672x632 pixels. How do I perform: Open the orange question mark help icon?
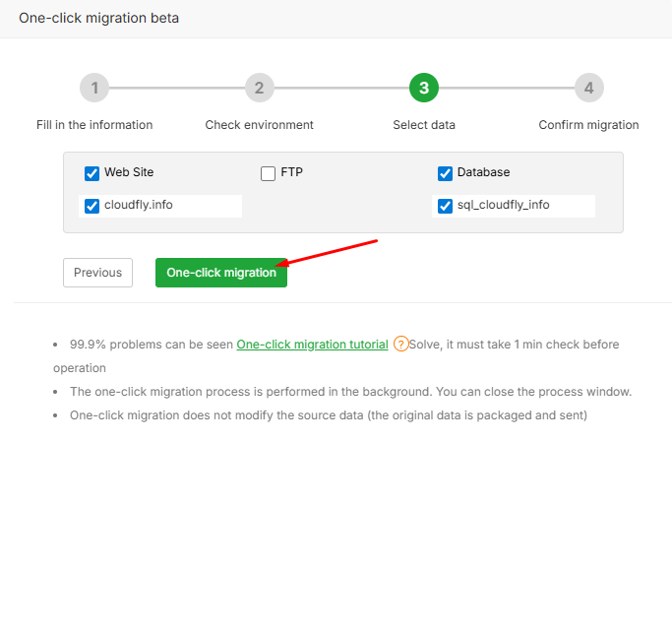click(x=400, y=345)
